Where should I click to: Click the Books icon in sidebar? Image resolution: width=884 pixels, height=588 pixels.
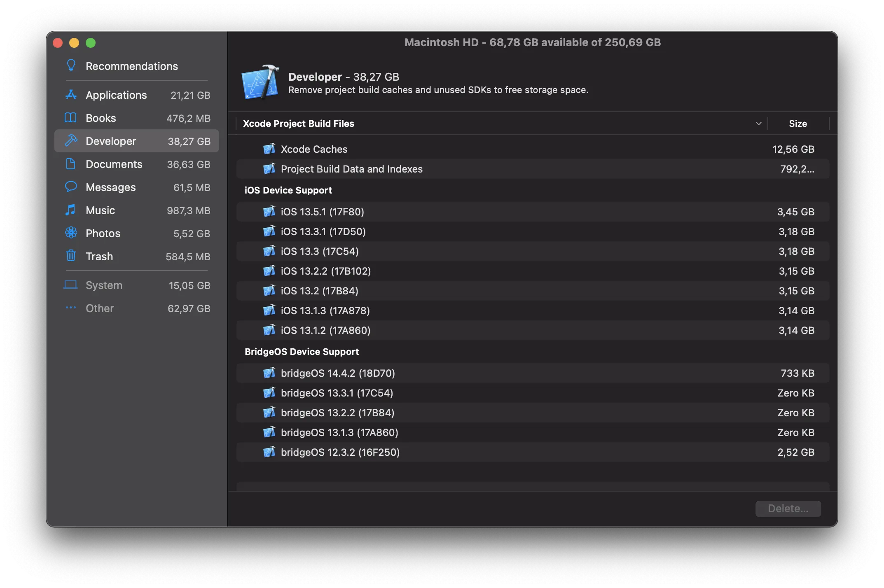[71, 118]
